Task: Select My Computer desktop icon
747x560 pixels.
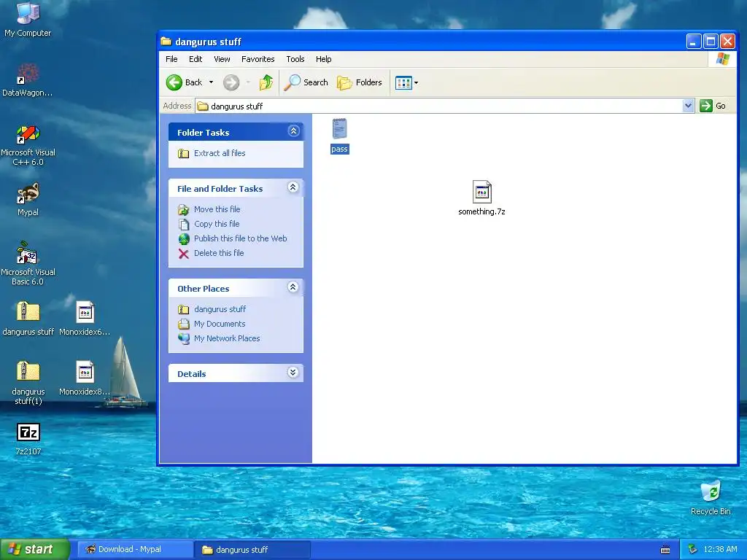Action: (28, 13)
